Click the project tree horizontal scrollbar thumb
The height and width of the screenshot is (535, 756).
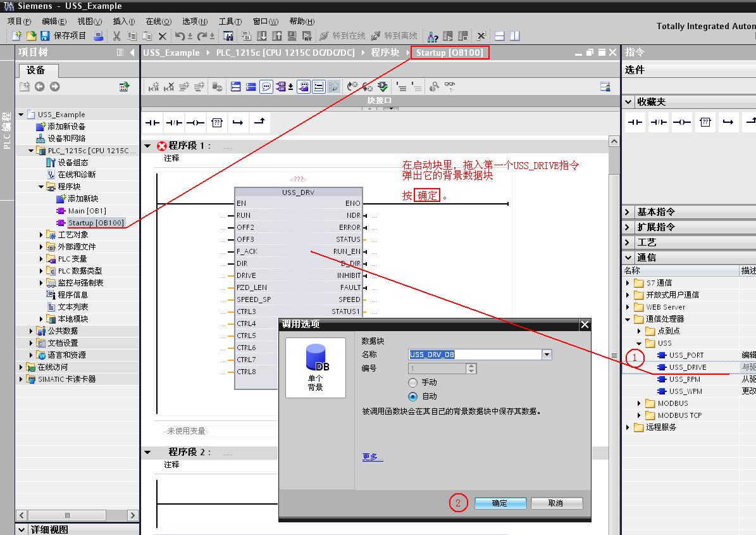pyautogui.click(x=67, y=515)
